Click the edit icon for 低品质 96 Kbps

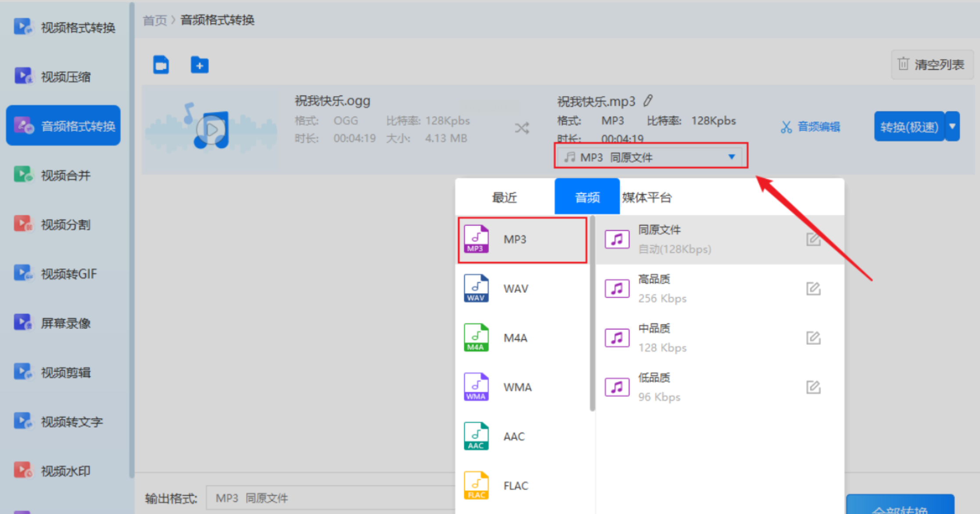813,387
